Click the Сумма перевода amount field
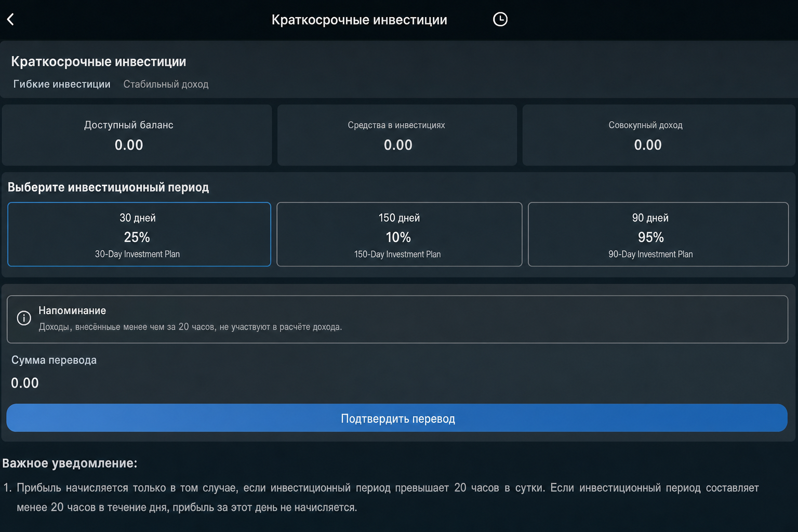This screenshot has width=798, height=532. tap(25, 383)
